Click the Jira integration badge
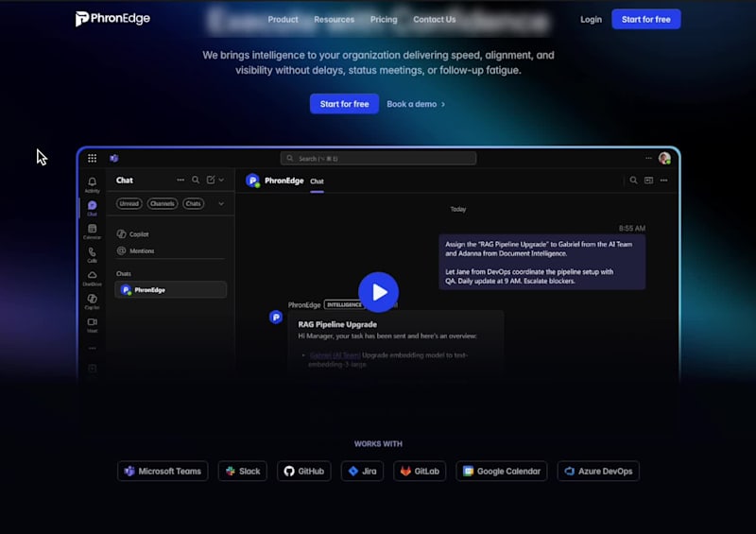 point(362,471)
